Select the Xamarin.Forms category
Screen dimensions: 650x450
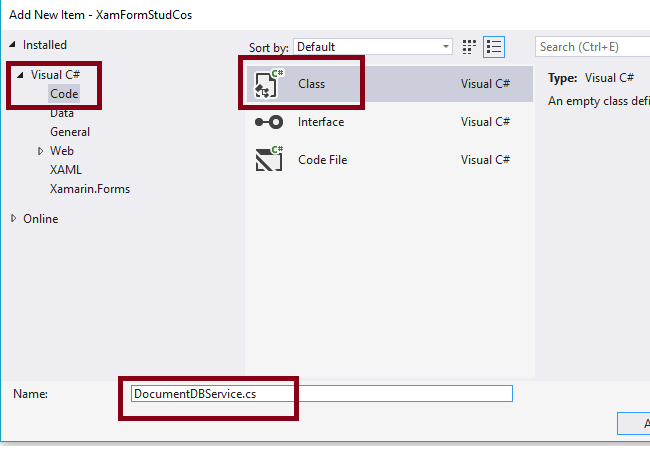tap(90, 189)
